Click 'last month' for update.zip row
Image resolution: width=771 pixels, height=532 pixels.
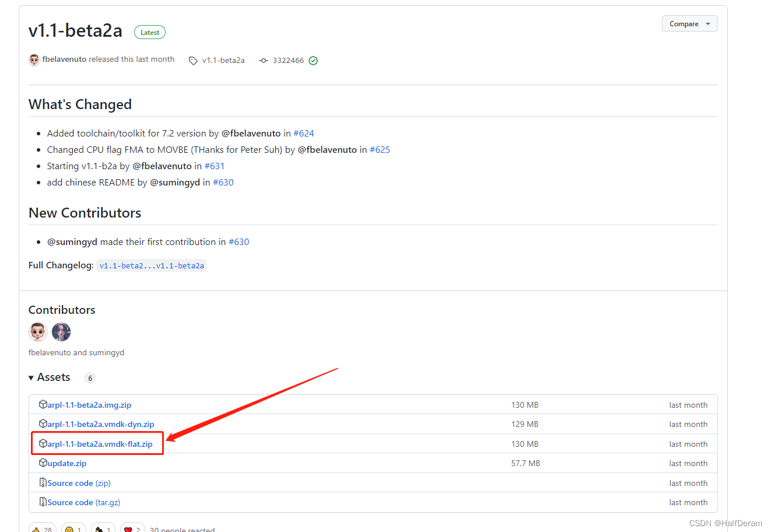688,463
